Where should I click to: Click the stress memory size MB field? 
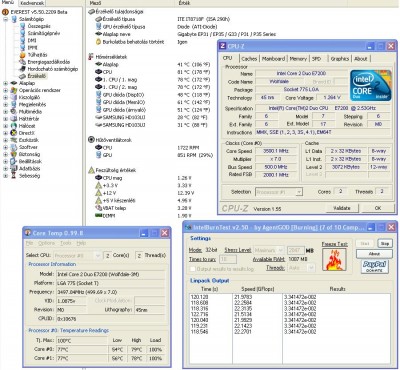tap(296, 250)
